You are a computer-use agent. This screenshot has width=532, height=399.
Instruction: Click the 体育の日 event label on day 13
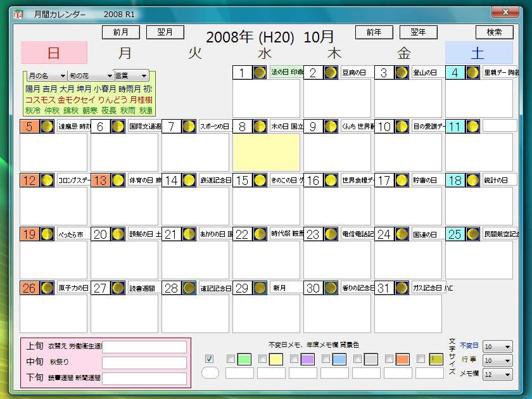click(x=145, y=180)
